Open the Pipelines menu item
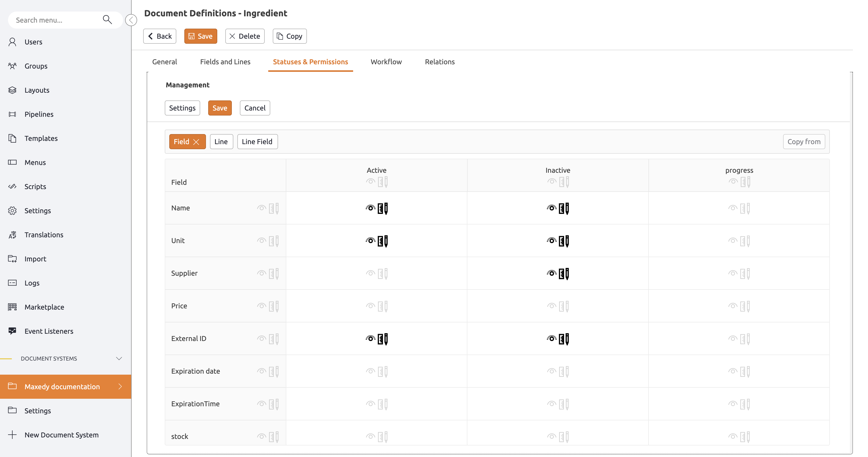The image size is (868, 457). coord(39,114)
